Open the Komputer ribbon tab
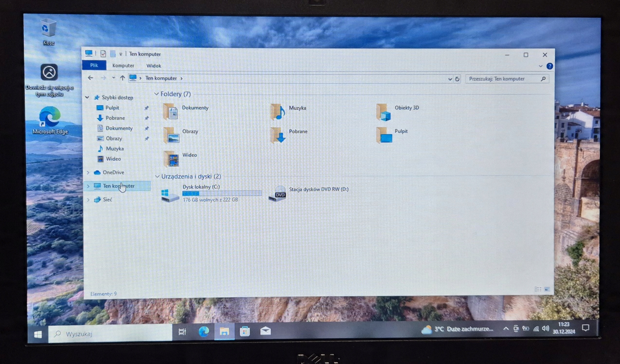Image resolution: width=620 pixels, height=364 pixels. (x=123, y=66)
